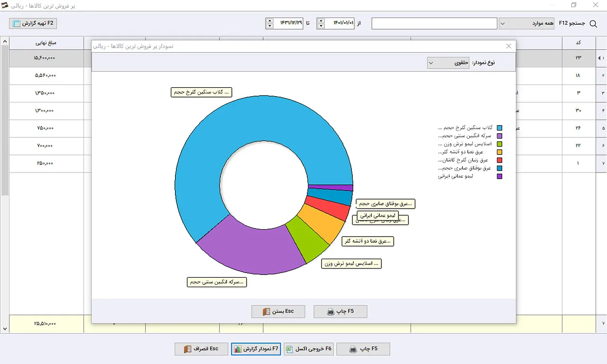Click the table scrollbar up arrow
This screenshot has width=607, height=364.
click(5, 41)
